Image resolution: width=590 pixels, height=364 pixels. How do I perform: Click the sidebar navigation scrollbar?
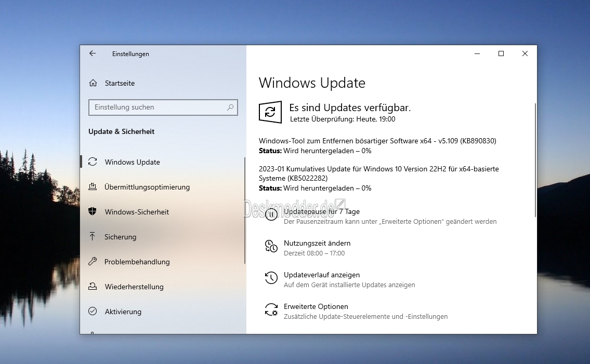(245, 211)
